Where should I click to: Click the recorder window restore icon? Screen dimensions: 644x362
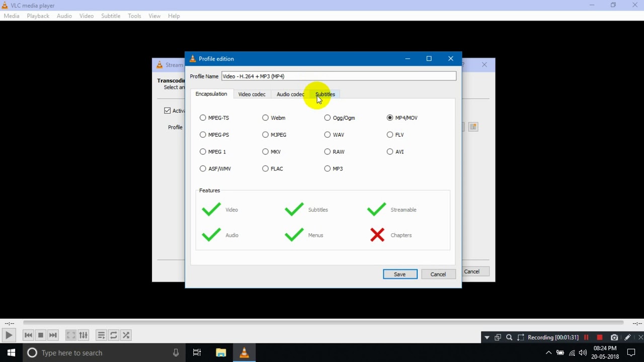tap(498, 337)
